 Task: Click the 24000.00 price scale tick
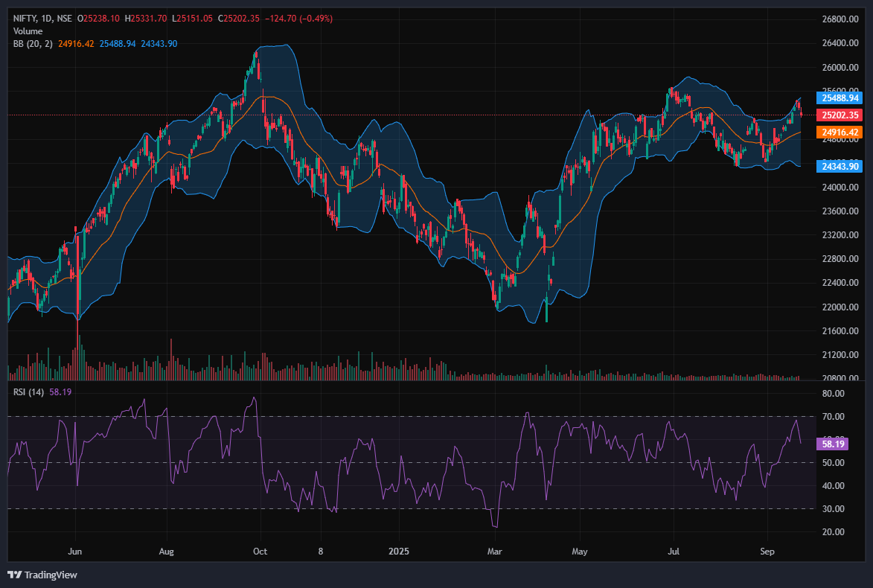click(840, 187)
